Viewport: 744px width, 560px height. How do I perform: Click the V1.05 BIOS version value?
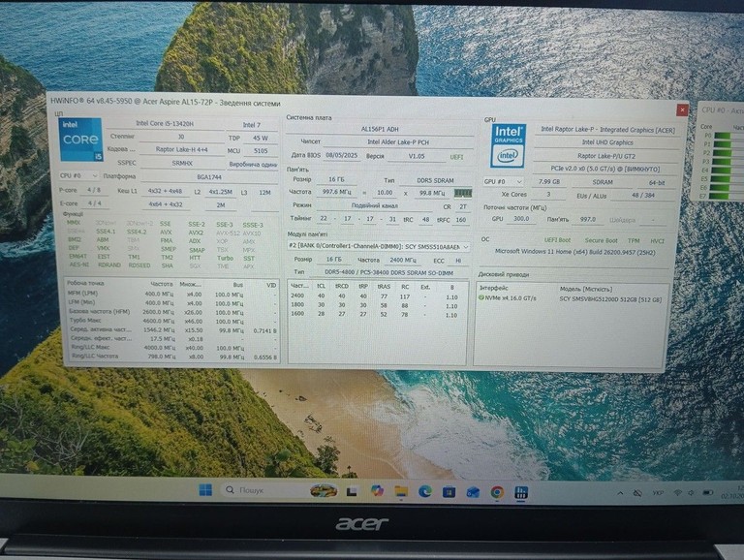pyautogui.click(x=417, y=156)
